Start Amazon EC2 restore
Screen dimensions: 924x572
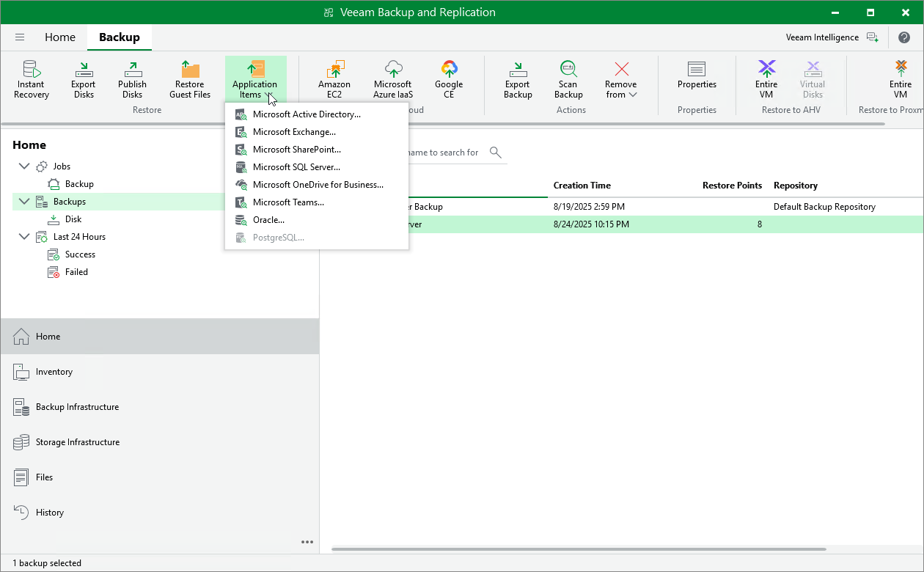coord(334,79)
